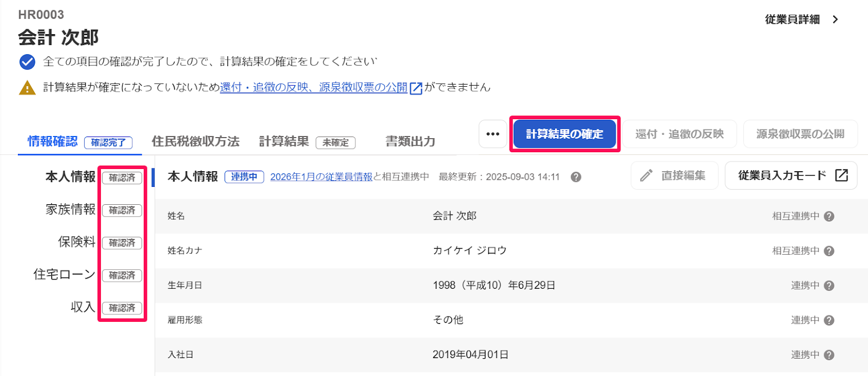
Task: Switch to the 住民税徴収方法 tab
Action: [x=195, y=141]
